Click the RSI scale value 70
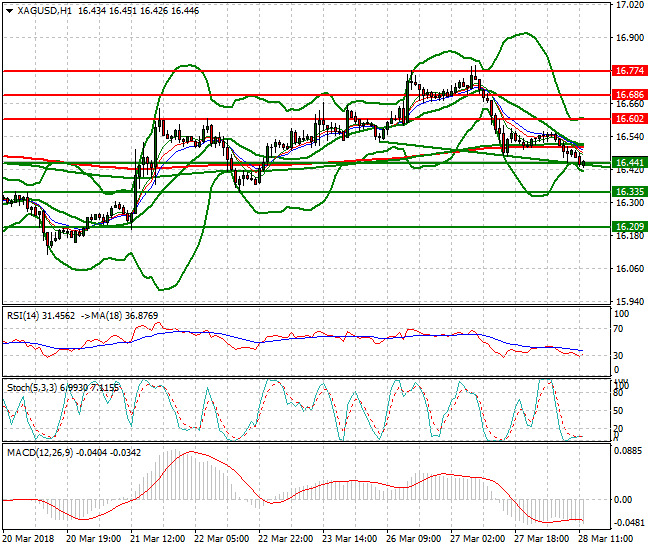Screen dimensions: 650x550 618,329
